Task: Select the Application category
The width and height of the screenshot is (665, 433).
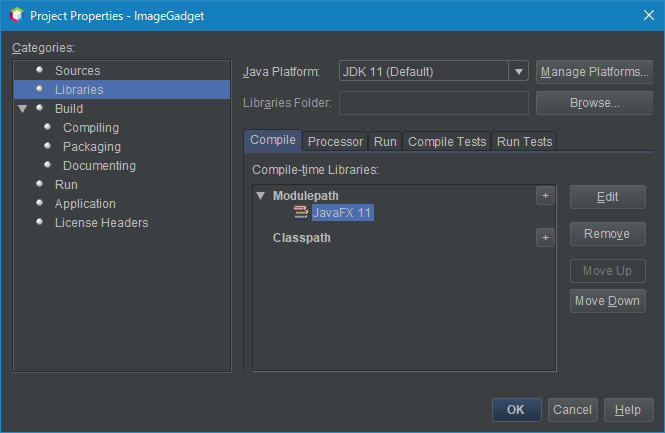Action: click(85, 204)
